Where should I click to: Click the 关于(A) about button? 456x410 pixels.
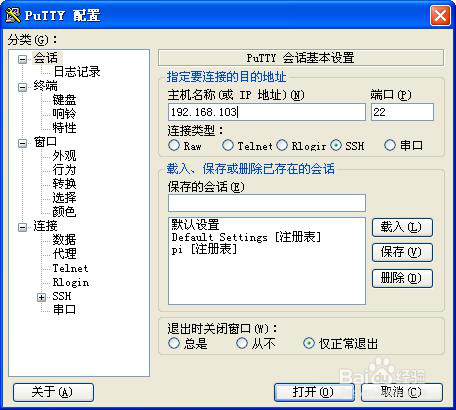[x=53, y=392]
